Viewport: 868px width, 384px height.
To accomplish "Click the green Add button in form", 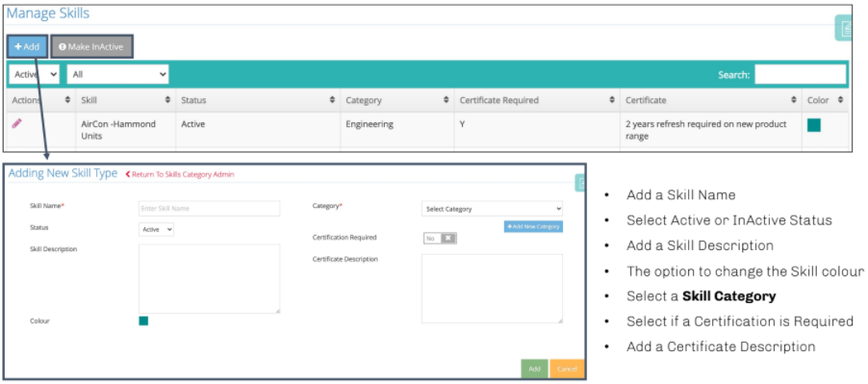I will pyautogui.click(x=534, y=369).
